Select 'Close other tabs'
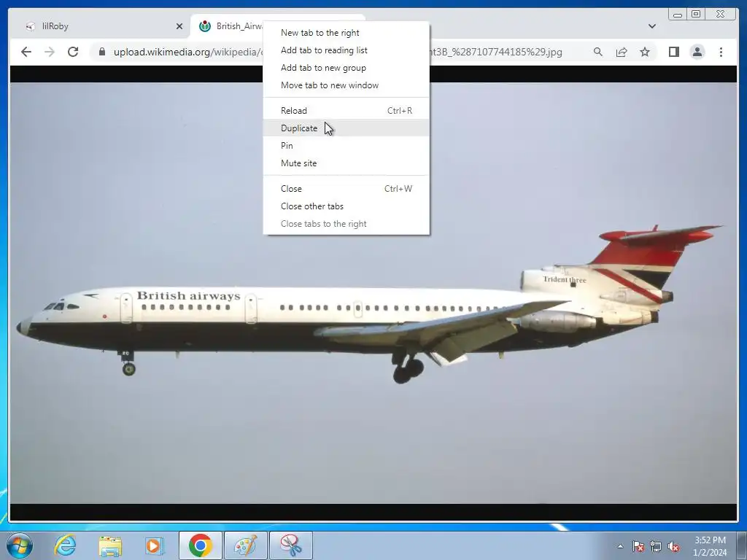Screen dimensions: 747x560 (x=347, y=206)
